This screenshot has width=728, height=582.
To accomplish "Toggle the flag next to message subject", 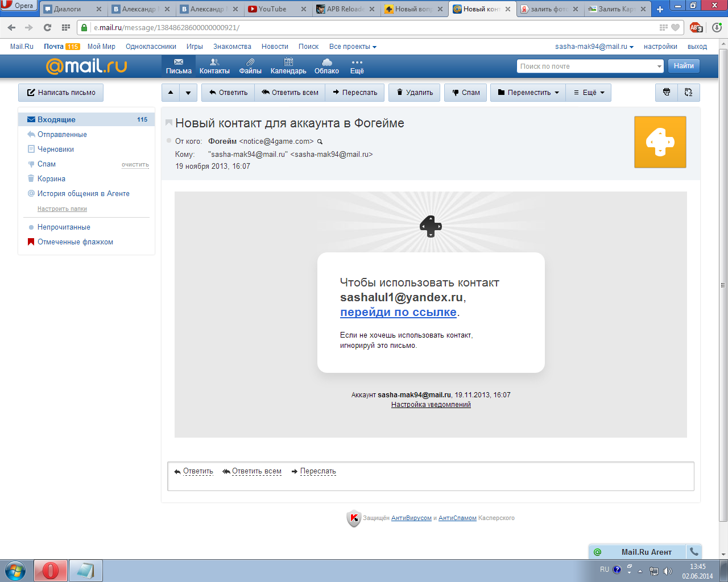I will 169,123.
